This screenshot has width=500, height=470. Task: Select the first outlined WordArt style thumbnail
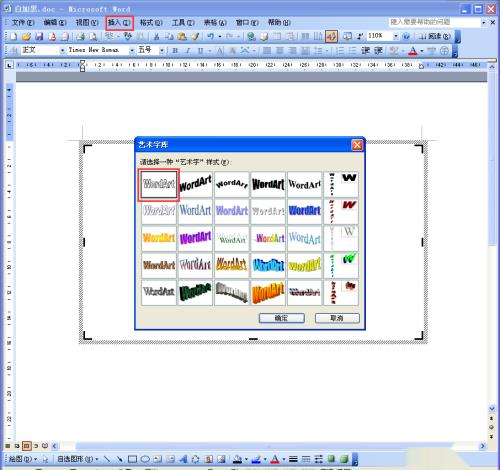(159, 185)
